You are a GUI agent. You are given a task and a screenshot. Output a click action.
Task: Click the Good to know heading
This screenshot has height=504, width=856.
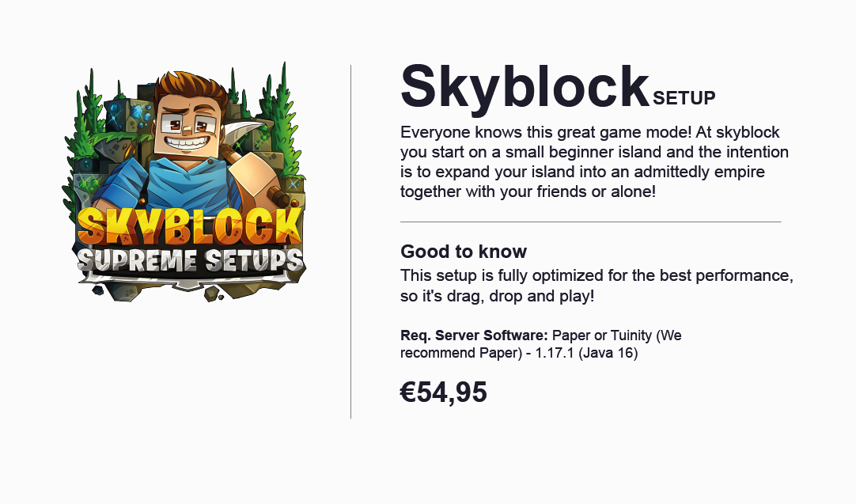tap(464, 251)
